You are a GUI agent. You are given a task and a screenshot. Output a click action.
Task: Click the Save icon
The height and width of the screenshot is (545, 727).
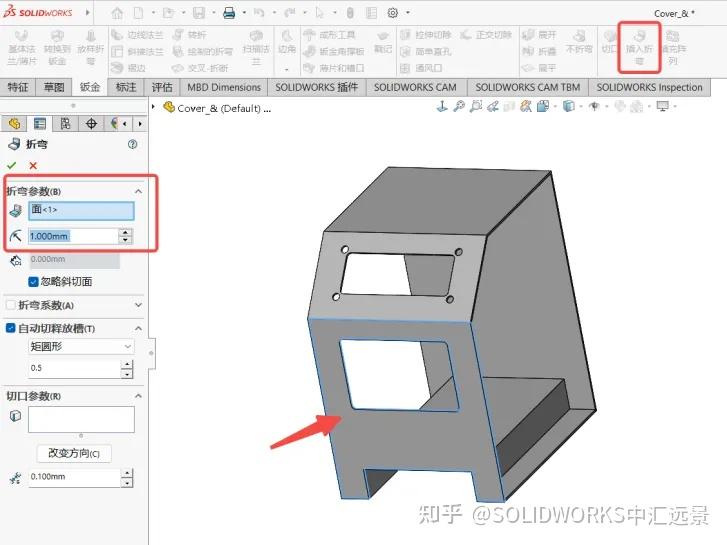coord(199,13)
